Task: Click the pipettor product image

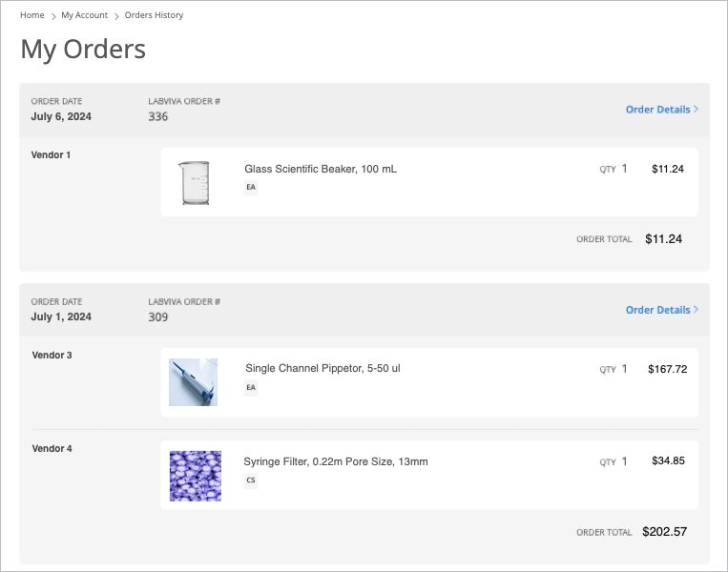Action: point(193,382)
